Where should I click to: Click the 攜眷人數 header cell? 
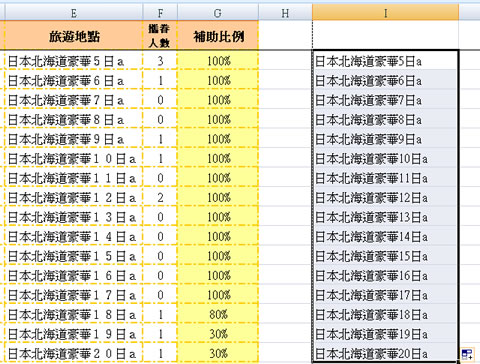point(160,36)
